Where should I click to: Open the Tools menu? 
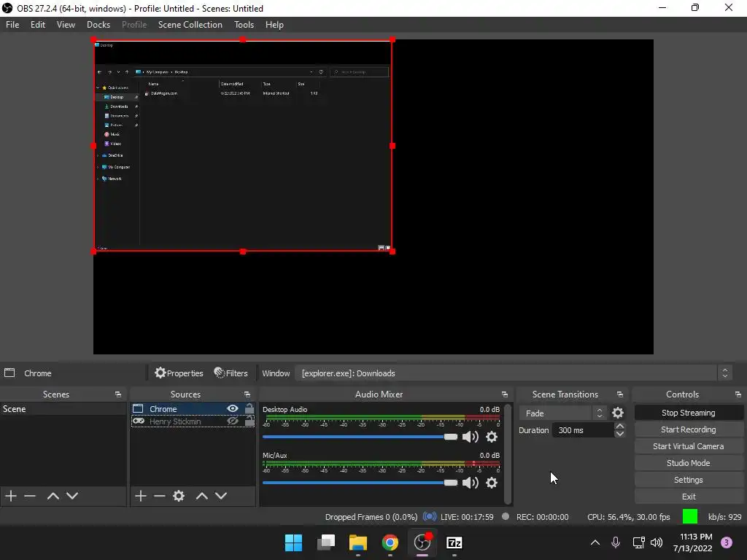(x=244, y=25)
